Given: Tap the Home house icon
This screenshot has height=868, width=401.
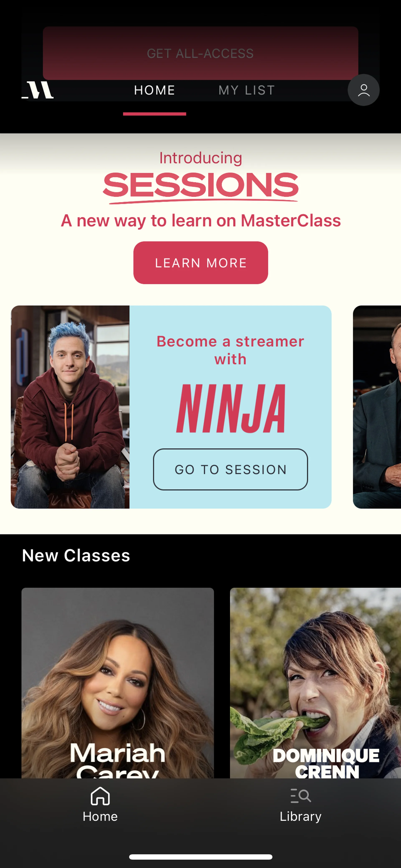Looking at the screenshot, I should [x=100, y=796].
